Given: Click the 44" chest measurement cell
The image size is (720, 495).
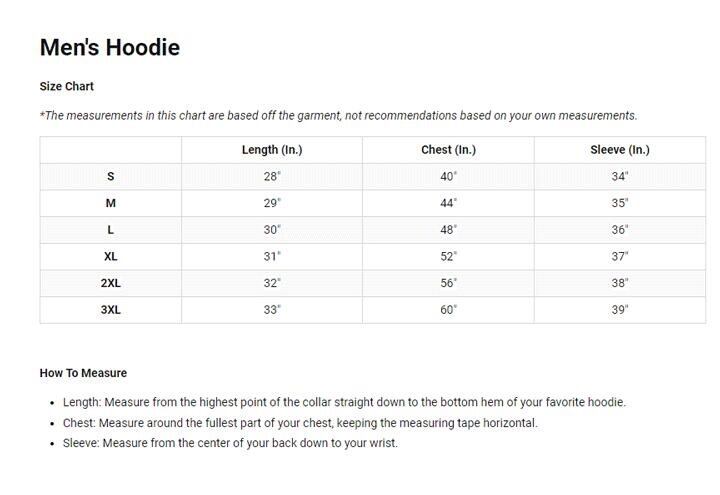Looking at the screenshot, I should (x=449, y=203).
